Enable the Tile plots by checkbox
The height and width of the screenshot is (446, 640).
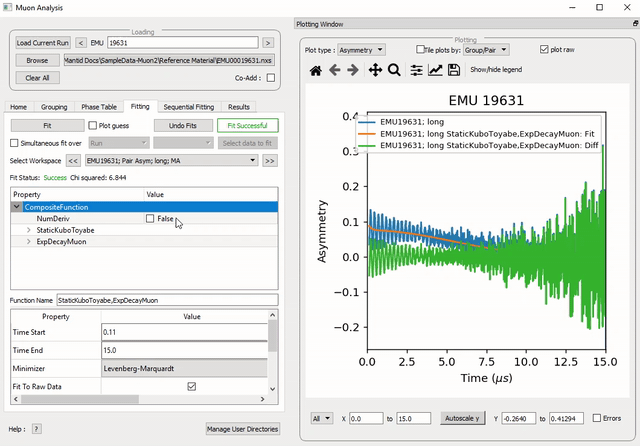(x=420, y=49)
